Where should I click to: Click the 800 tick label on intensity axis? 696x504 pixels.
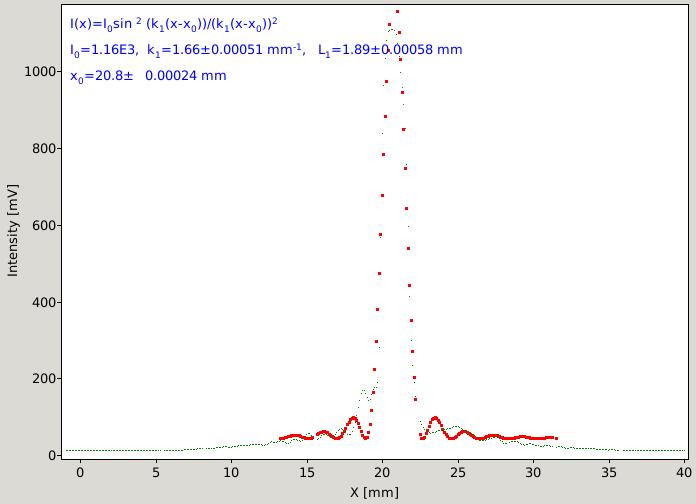click(44, 148)
